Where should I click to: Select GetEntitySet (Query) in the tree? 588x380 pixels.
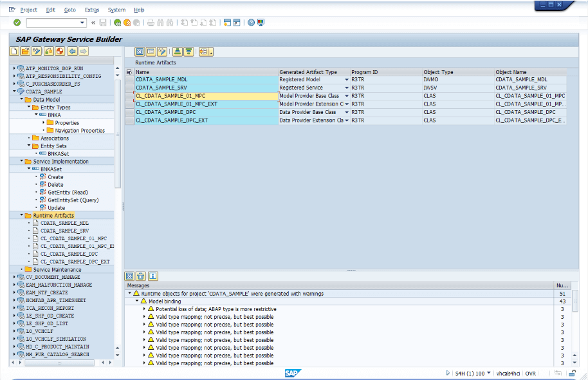click(73, 200)
